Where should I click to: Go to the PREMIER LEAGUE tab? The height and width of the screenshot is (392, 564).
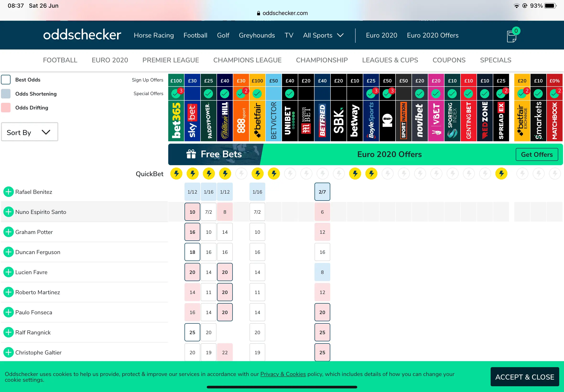tap(171, 60)
